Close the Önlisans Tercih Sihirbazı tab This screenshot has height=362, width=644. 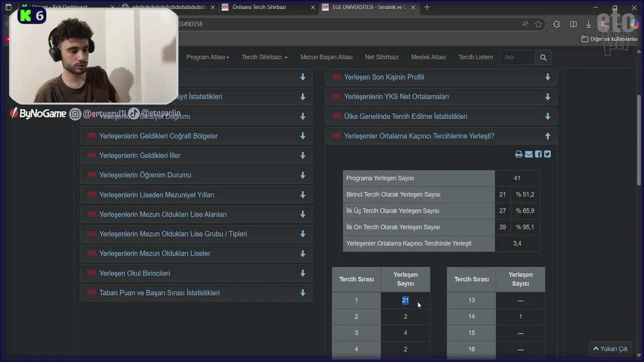tap(313, 7)
